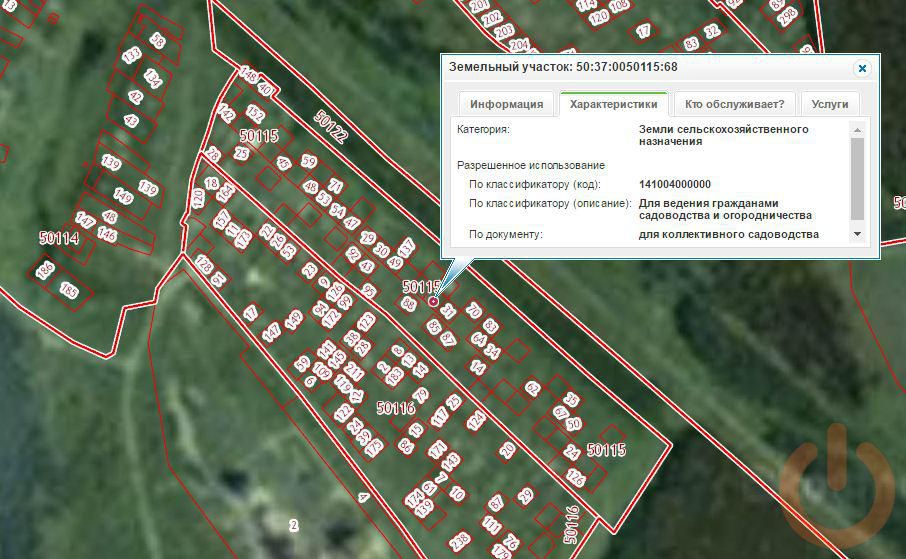This screenshot has width=906, height=559.
Task: Click the Категория field label
Action: [x=483, y=129]
